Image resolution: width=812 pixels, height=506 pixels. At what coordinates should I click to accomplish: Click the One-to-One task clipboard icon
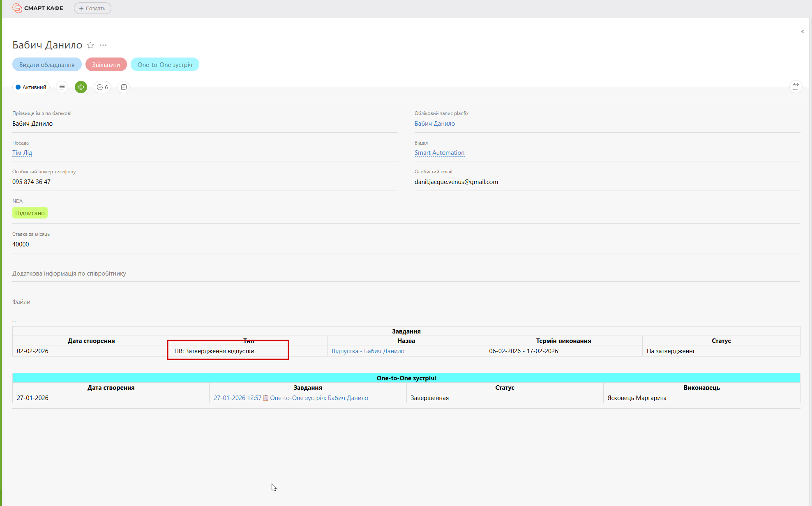266,398
